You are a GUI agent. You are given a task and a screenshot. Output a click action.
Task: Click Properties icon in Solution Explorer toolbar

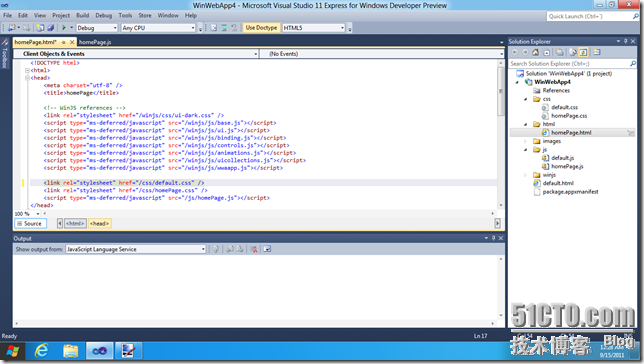point(597,52)
